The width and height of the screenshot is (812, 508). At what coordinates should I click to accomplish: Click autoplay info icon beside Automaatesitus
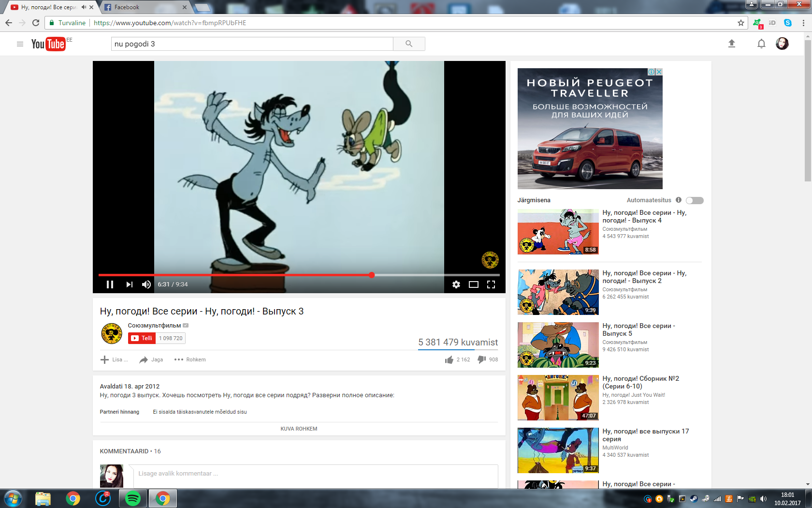pos(679,200)
